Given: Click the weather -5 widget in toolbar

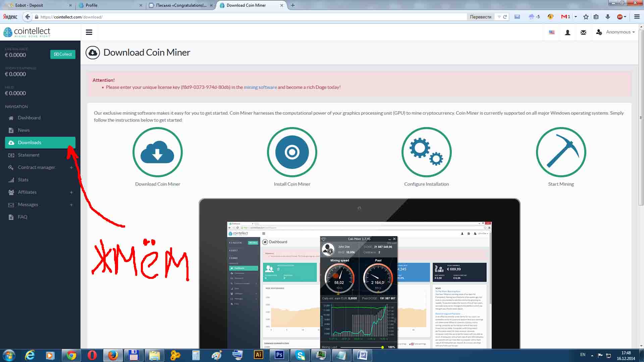Looking at the screenshot, I should pyautogui.click(x=534, y=17).
